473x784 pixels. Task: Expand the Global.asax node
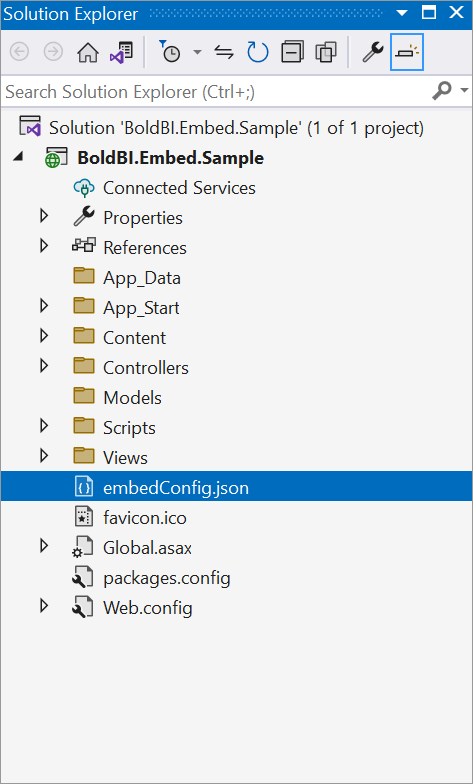click(x=44, y=546)
